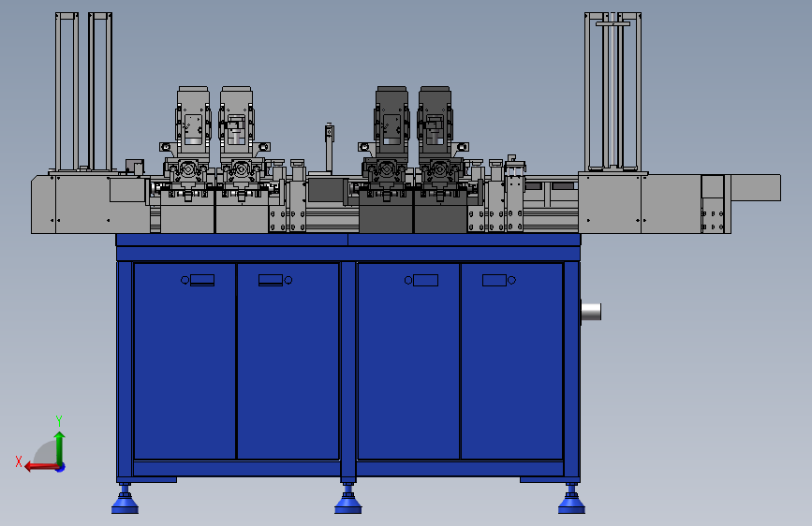Select the third cabinet door from the left
Screen dimensions: 812x526
pyautogui.click(x=408, y=361)
